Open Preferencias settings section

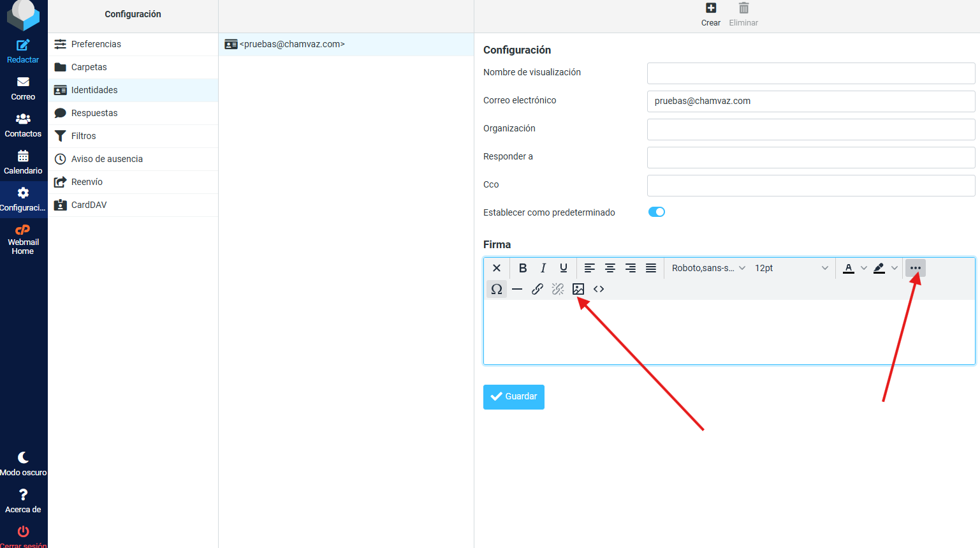coord(96,44)
